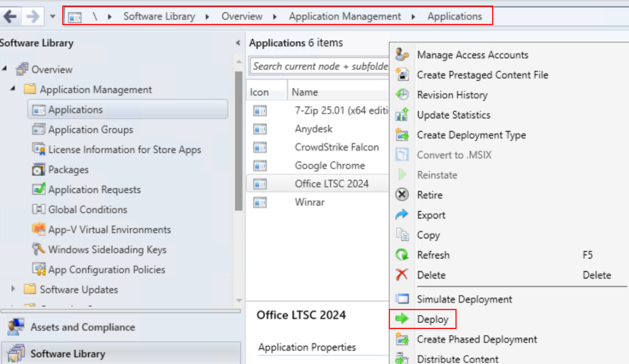Expand the Software Updates folder
Image resolution: width=629 pixels, height=364 pixels.
pyautogui.click(x=14, y=289)
